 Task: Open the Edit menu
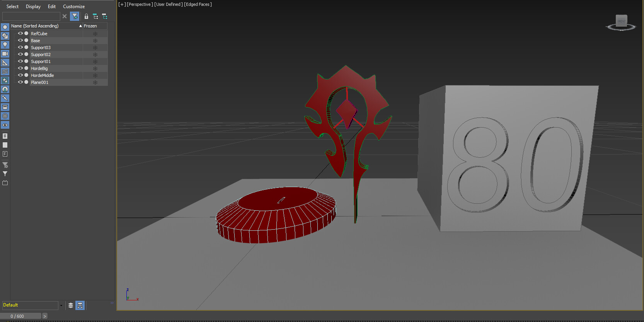click(52, 7)
